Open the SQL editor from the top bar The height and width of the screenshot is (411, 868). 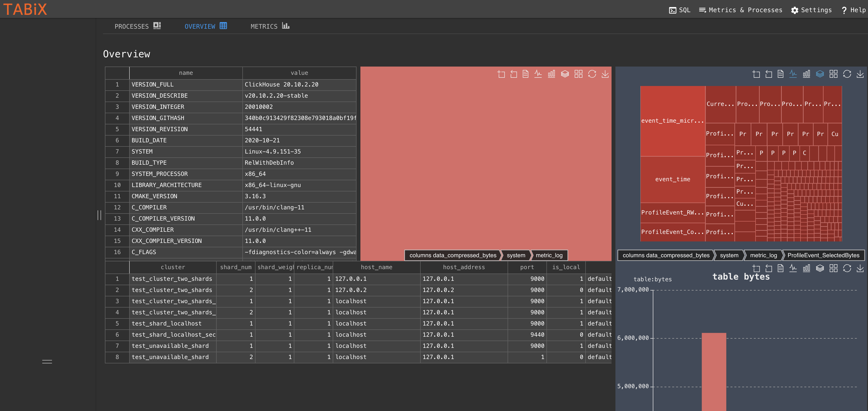680,10
